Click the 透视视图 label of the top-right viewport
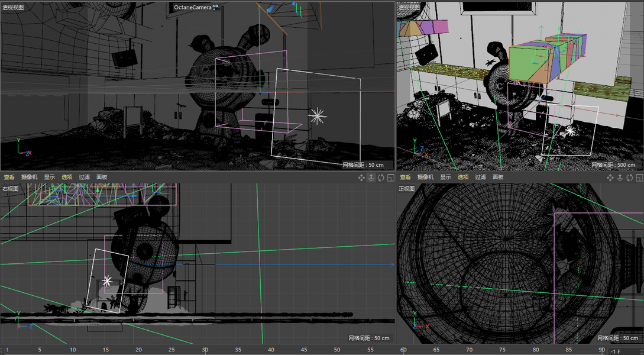Image resolution: width=644 pixels, height=355 pixels. 409,7
